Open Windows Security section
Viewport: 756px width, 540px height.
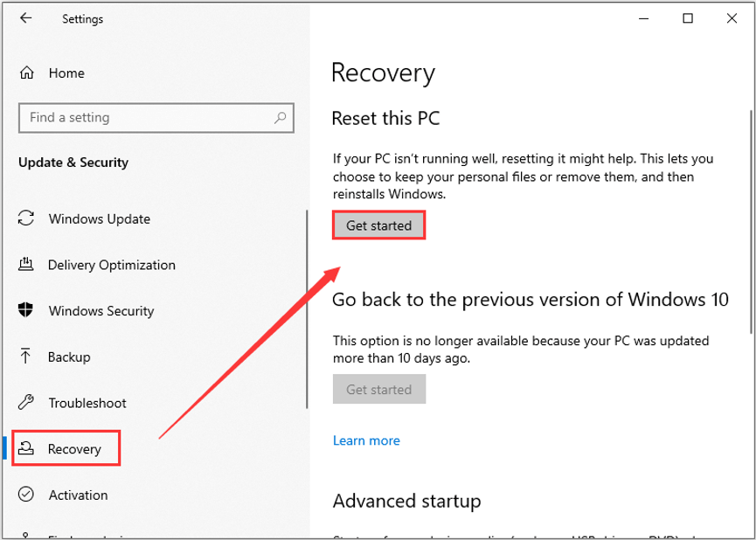(x=101, y=310)
